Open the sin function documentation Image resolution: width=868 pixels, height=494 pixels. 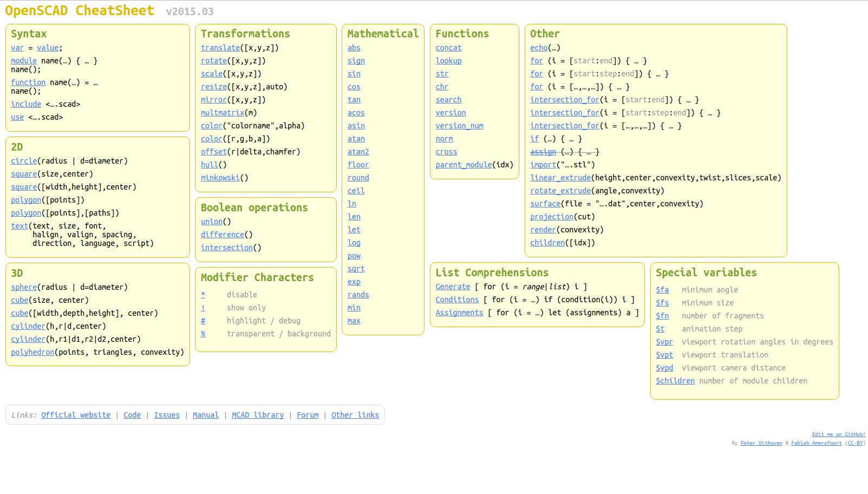(x=354, y=74)
